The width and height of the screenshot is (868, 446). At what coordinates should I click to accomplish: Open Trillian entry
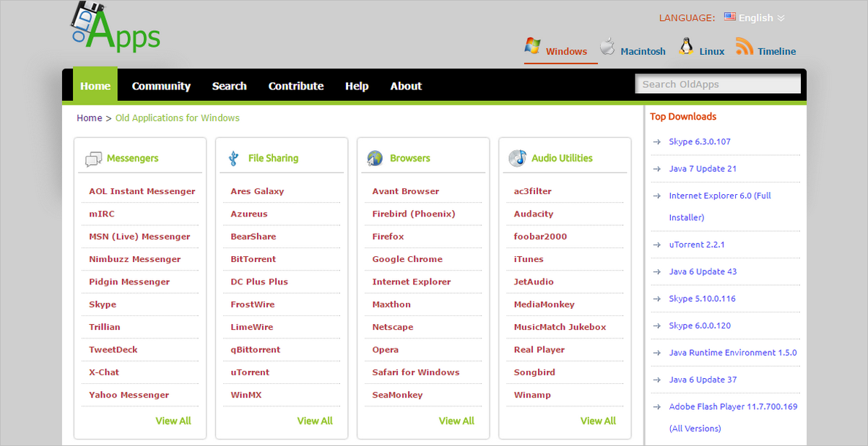[x=105, y=327]
